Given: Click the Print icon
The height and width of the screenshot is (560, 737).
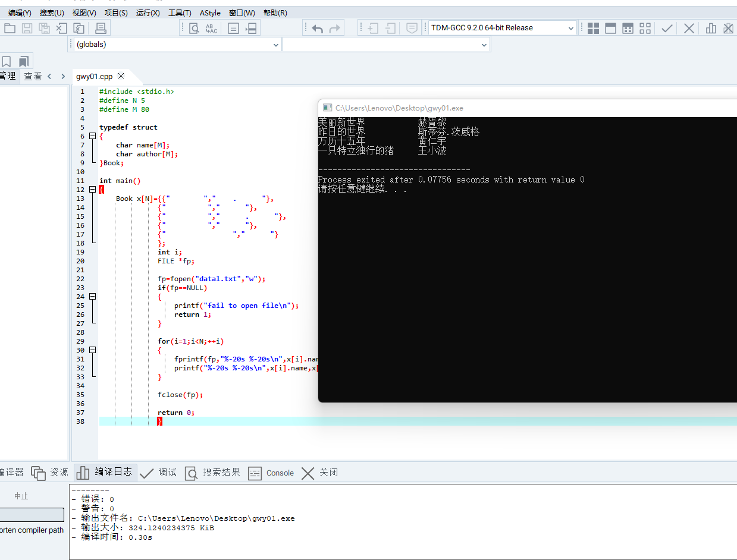Looking at the screenshot, I should point(101,28).
